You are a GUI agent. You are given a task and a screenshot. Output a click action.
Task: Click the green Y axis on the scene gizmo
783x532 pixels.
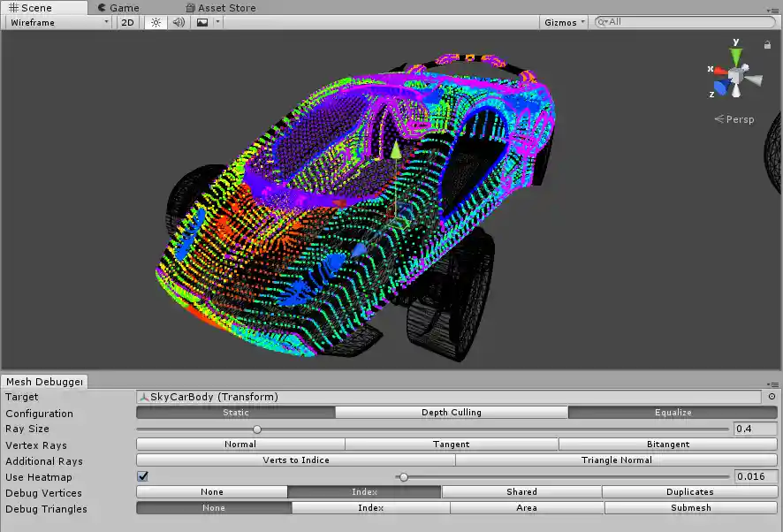pos(736,55)
